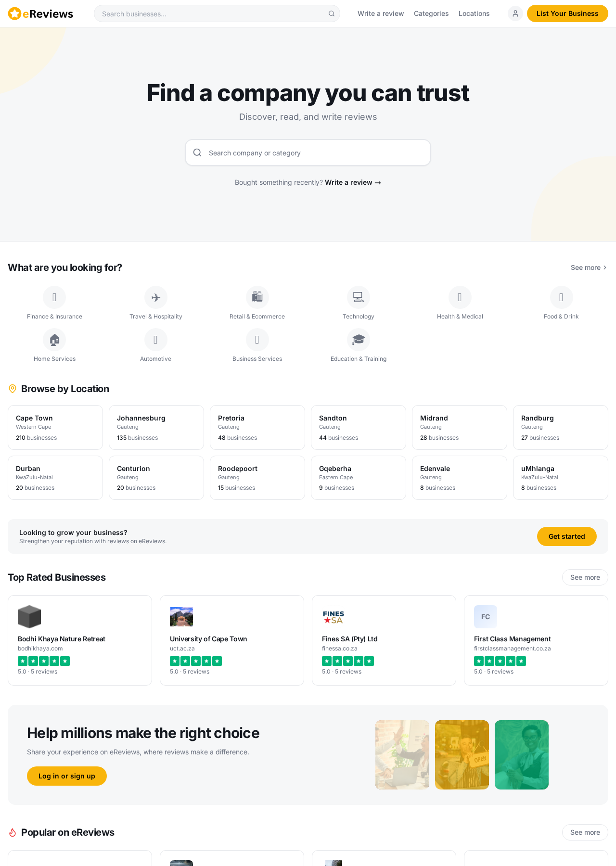Click the Popular on eReviews flame icon
Screen dimensions: 616x866
click(13, 832)
